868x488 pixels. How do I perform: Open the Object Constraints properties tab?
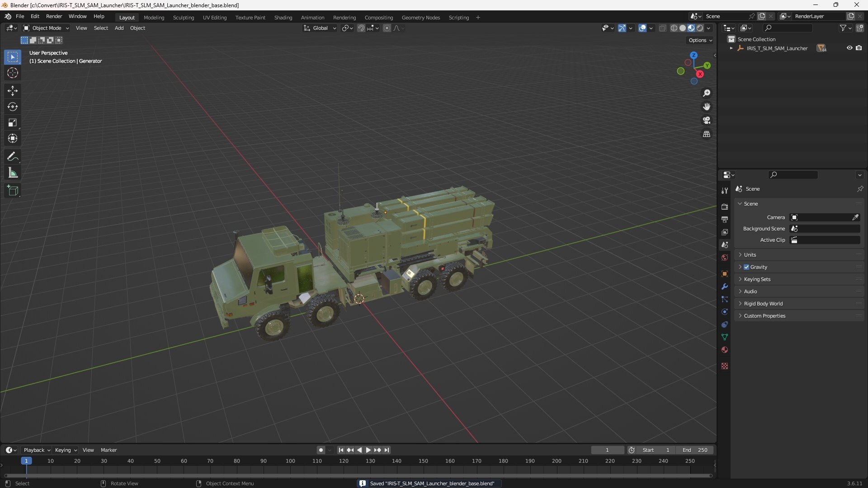coord(725,324)
